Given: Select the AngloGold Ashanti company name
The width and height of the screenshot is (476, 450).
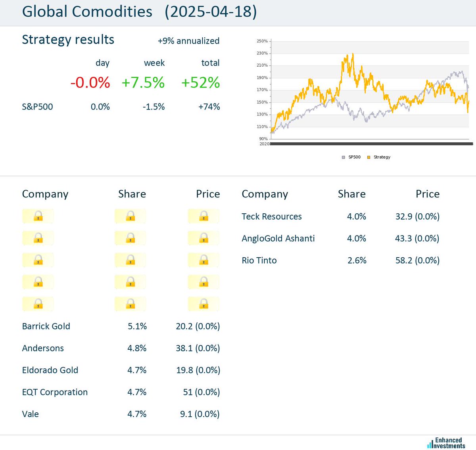Looking at the screenshot, I should [278, 238].
